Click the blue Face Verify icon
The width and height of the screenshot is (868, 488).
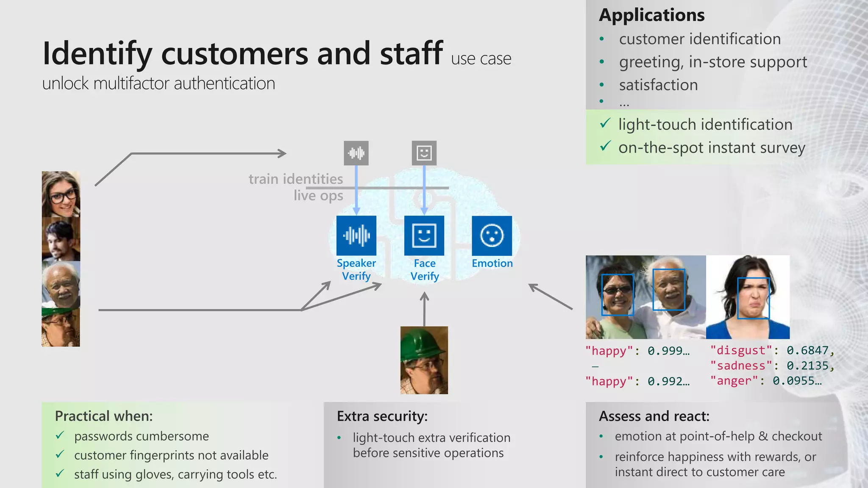tap(424, 236)
